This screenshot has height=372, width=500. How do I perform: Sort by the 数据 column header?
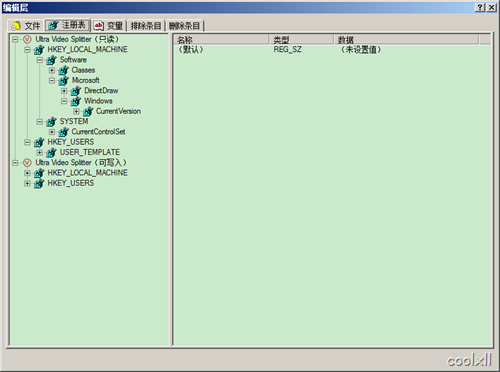click(406, 40)
